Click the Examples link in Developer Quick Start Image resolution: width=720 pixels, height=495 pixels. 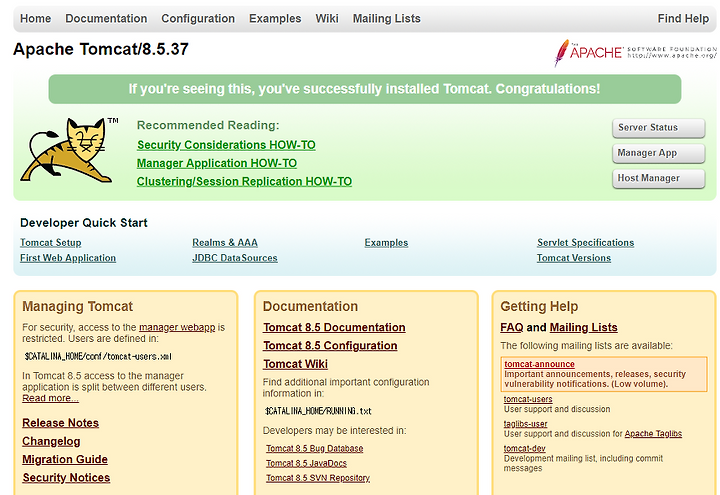(x=386, y=242)
